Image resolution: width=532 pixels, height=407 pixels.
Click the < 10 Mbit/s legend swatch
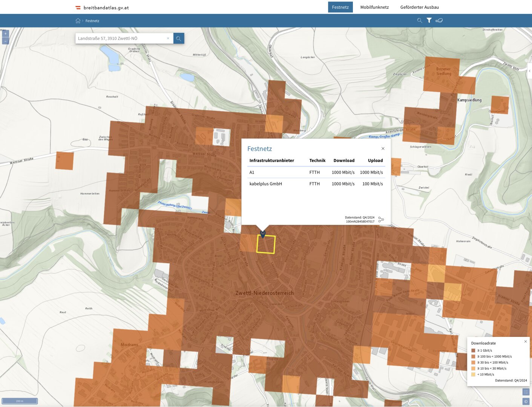click(x=473, y=375)
